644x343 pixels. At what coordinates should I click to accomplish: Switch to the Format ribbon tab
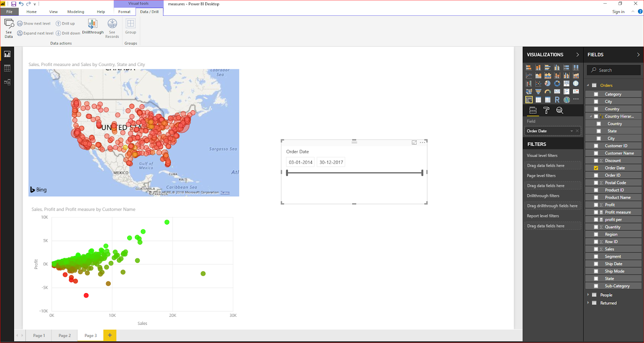coord(124,12)
